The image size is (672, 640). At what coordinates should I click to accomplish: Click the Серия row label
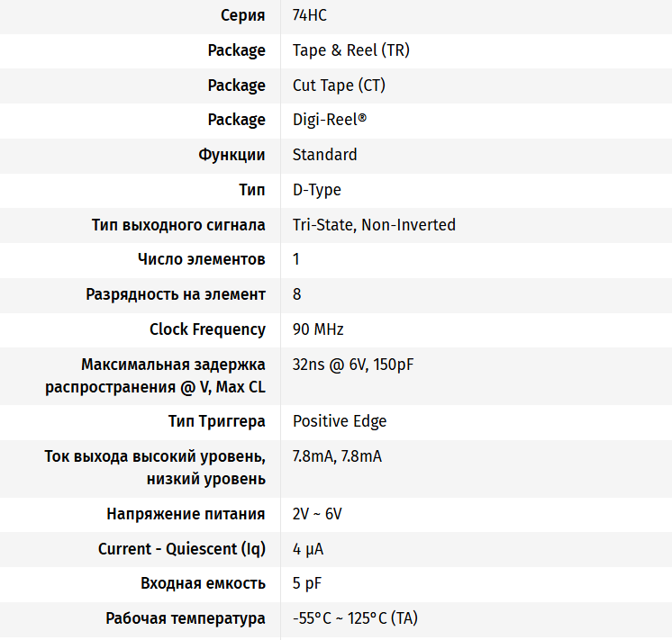coord(243,15)
